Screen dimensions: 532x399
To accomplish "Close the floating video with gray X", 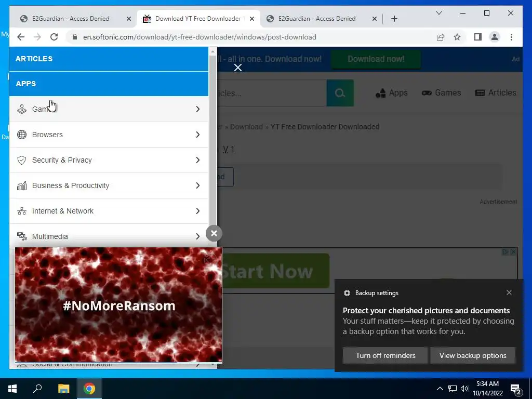I will click(x=214, y=233).
